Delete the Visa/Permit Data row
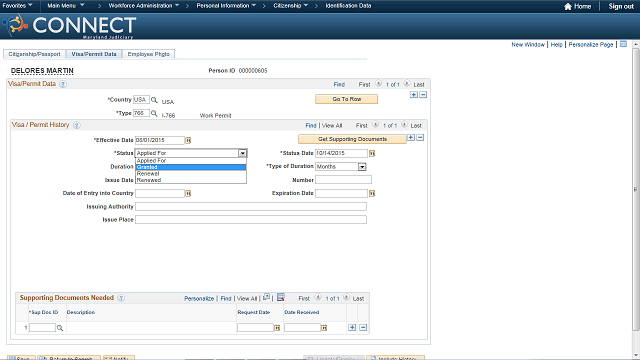Image resolution: width=640 pixels, height=360 pixels. [423, 95]
